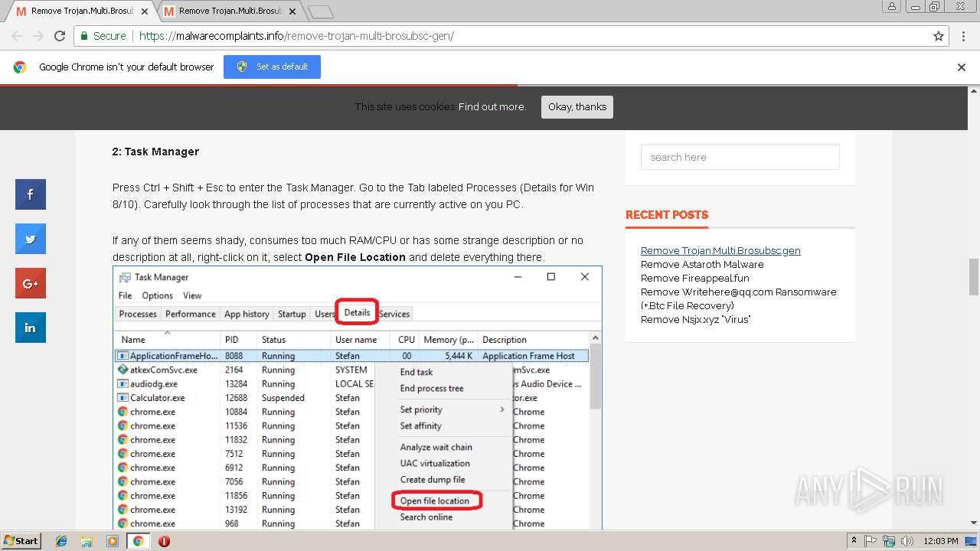Screen dimensions: 980x551
Task: Open the volume control in tray
Action: point(907,541)
